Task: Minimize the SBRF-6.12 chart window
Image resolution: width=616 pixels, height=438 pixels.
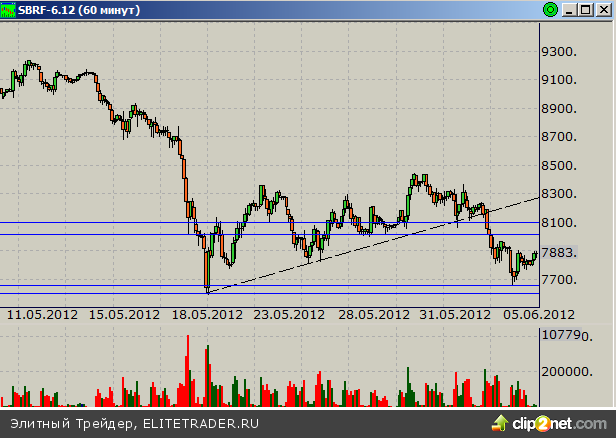Action: pos(569,9)
